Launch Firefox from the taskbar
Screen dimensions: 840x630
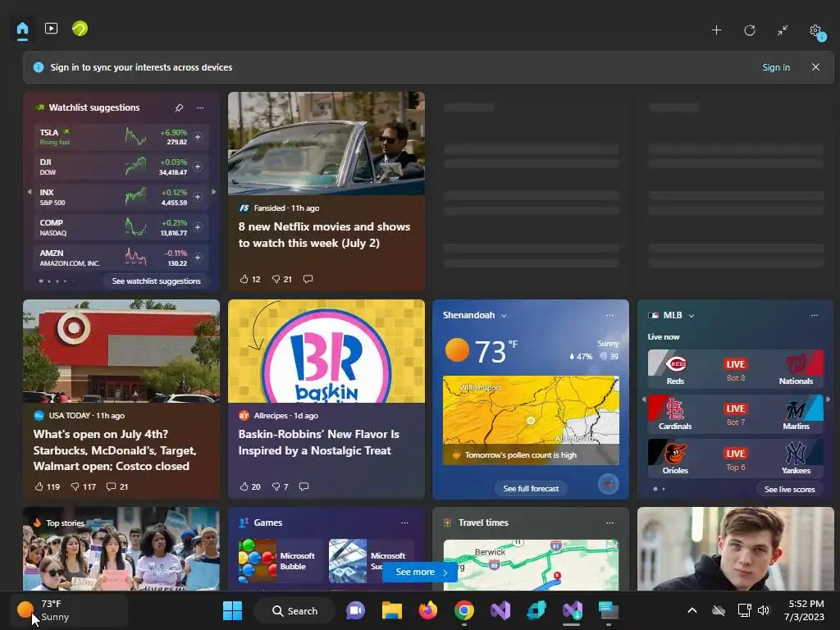click(x=427, y=610)
